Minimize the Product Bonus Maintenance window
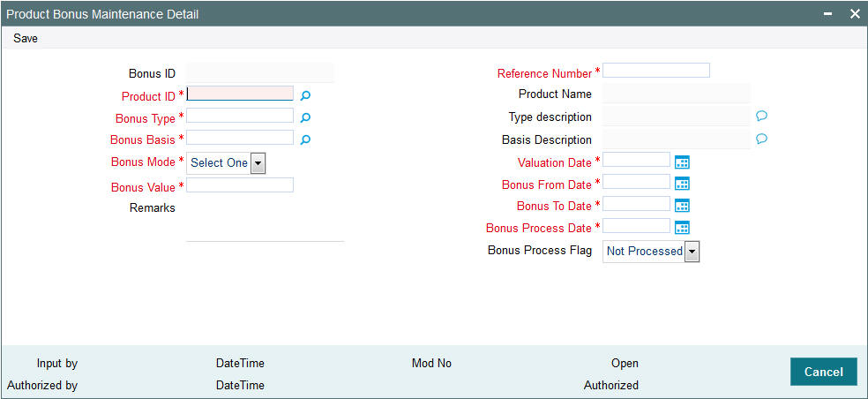 pos(828,15)
